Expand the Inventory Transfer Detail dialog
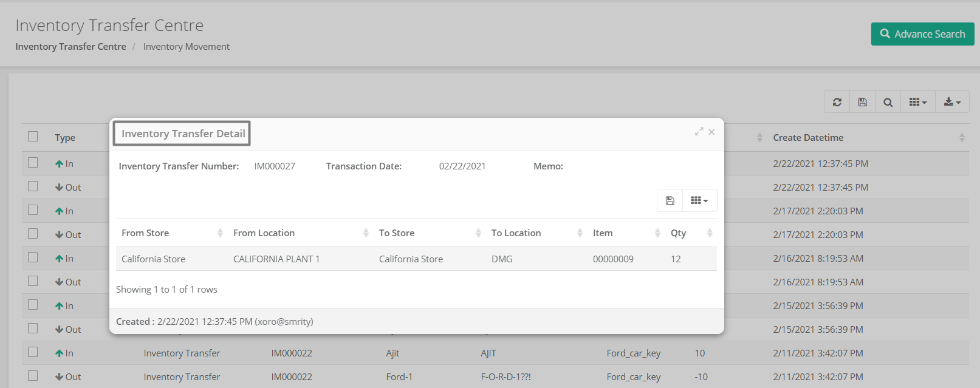This screenshot has width=980, height=388. [699, 132]
